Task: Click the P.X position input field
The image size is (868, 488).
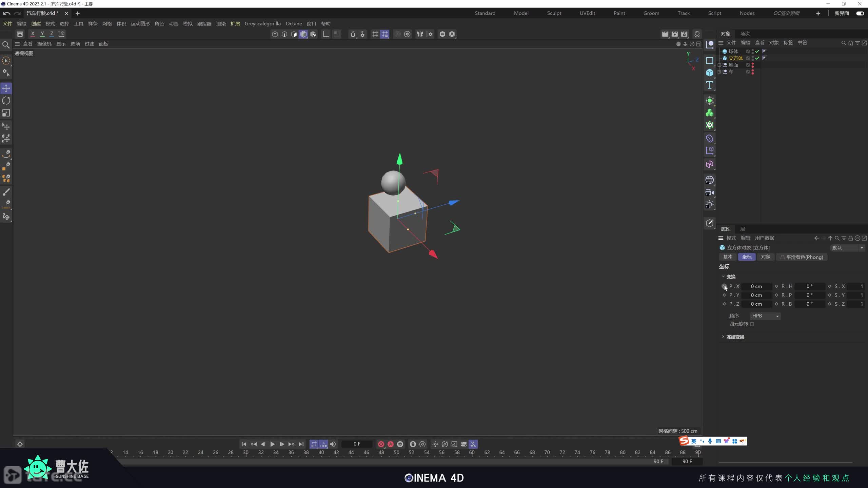Action: (756, 287)
